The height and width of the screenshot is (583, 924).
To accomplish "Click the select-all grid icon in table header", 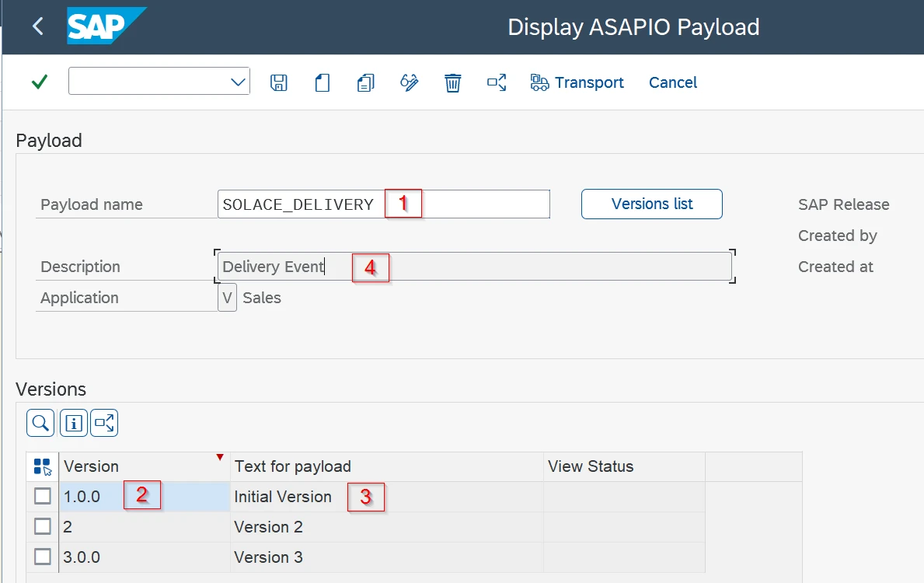I will [x=43, y=466].
